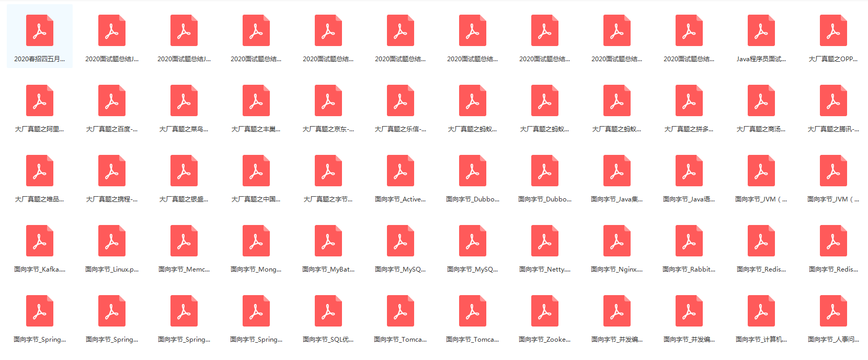
Task: Select the 大厂真题之京东 PDF icon
Action: click(328, 100)
